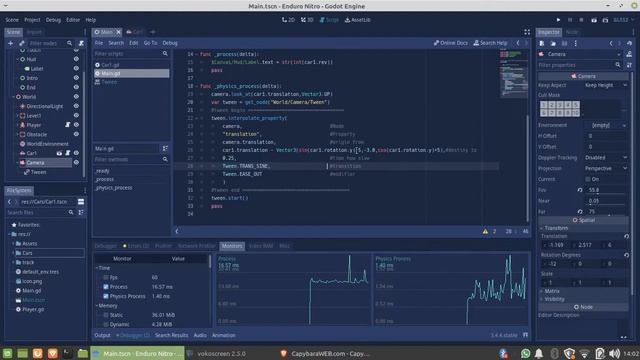Switch to the Monitors debugger tab
Viewport: 640px width, 360px height.
(x=232, y=246)
